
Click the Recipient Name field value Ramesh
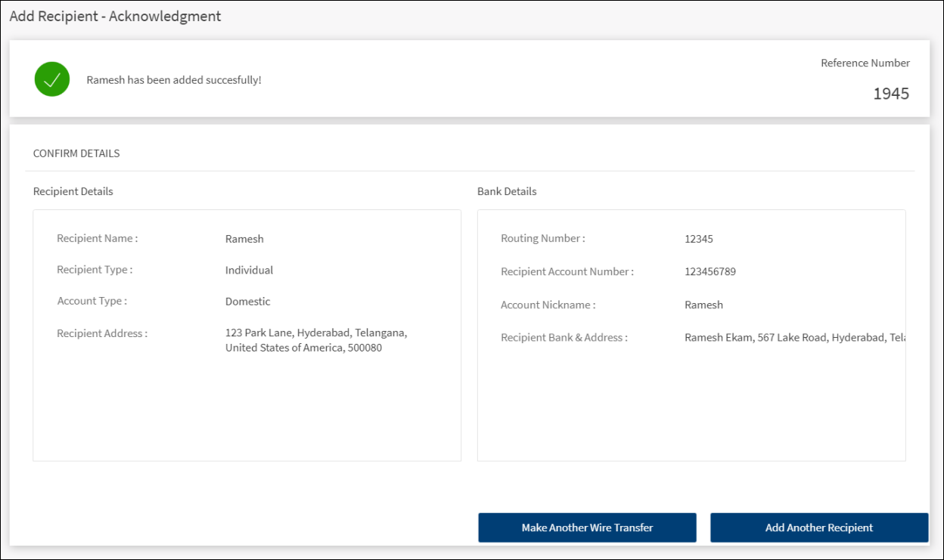[x=244, y=240]
